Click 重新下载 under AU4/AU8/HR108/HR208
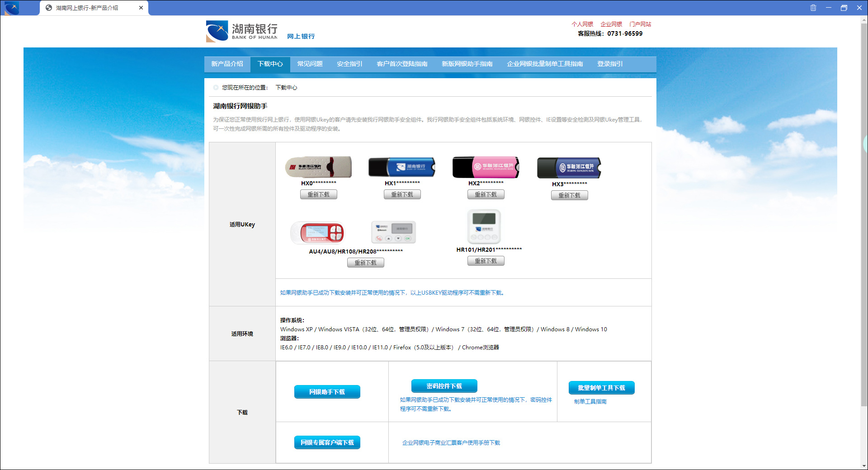The height and width of the screenshot is (470, 868). (x=366, y=263)
